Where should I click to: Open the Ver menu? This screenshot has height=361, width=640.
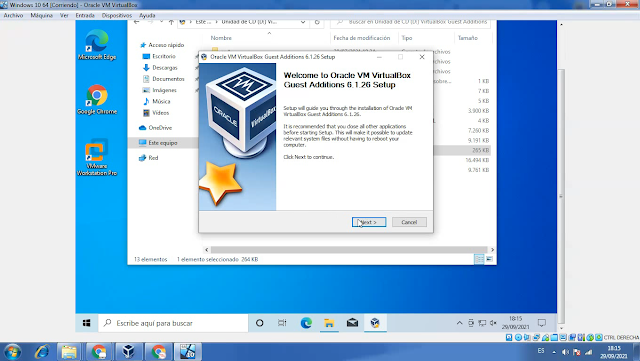click(x=64, y=16)
